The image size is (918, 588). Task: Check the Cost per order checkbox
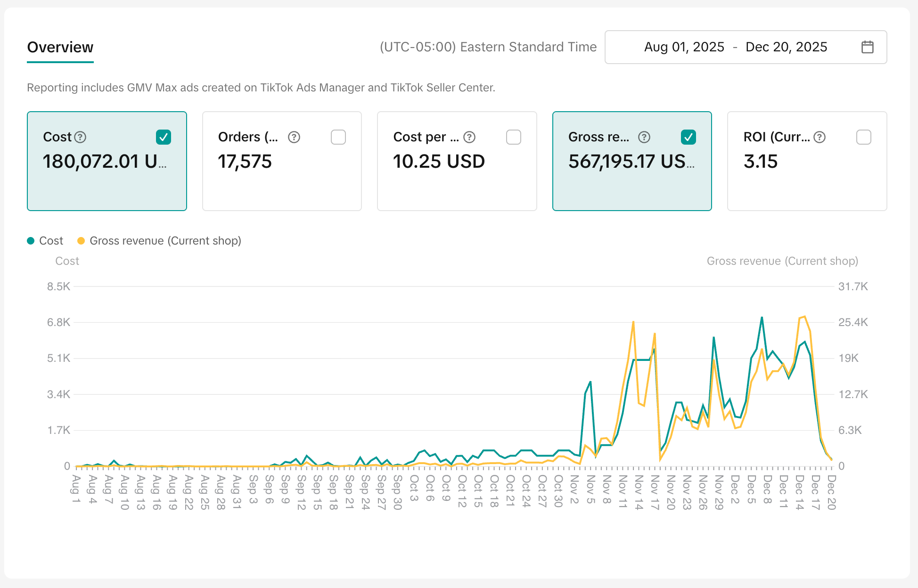(514, 137)
